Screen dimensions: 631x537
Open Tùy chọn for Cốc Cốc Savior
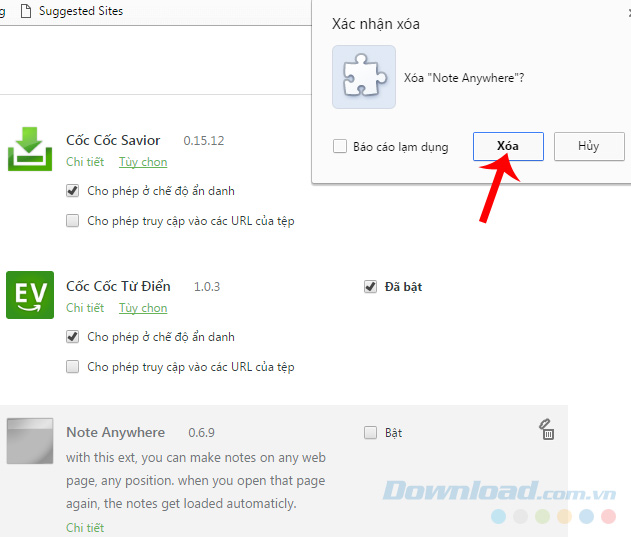pyautogui.click(x=143, y=162)
